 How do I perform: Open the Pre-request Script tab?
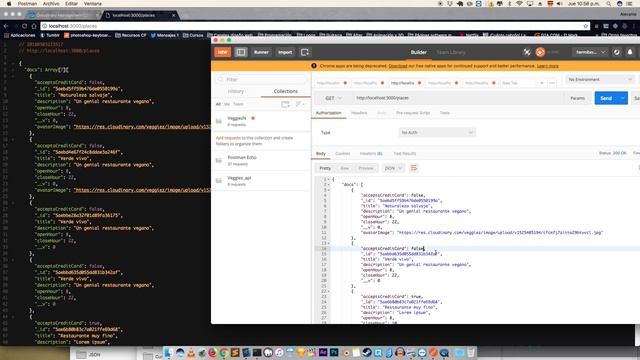pyautogui.click(x=413, y=113)
